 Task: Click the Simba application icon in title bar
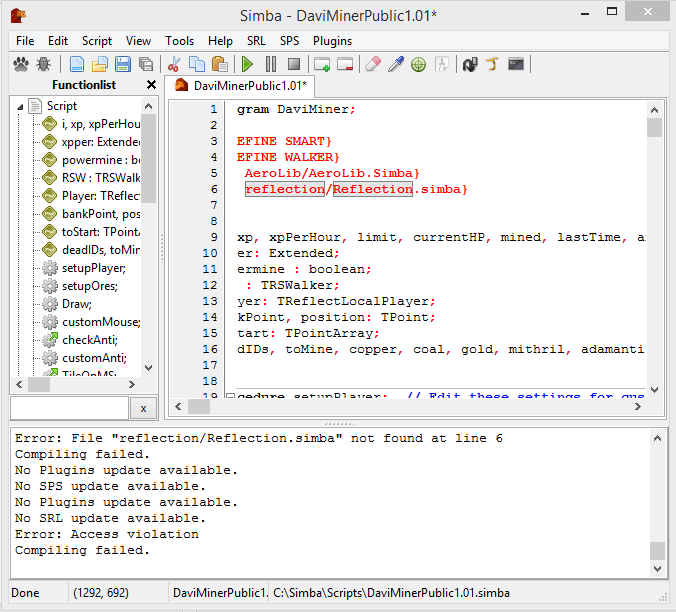click(18, 16)
